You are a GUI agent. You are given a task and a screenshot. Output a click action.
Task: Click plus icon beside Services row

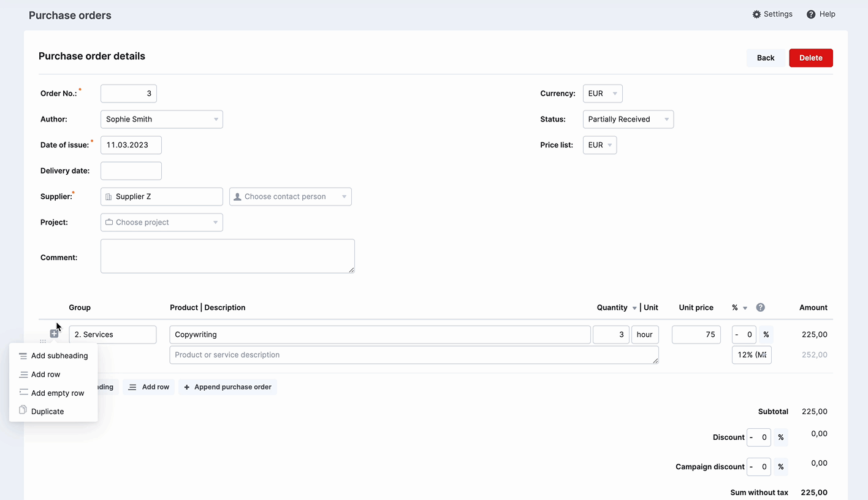54,334
